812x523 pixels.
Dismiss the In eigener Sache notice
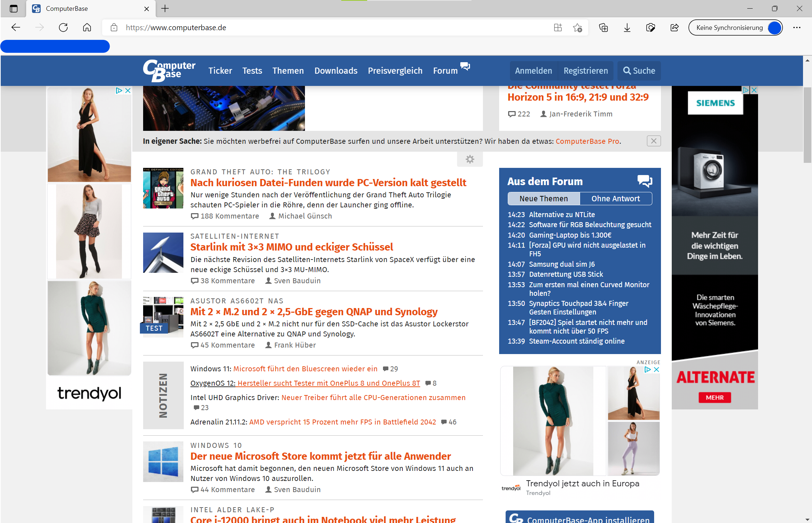[653, 141]
